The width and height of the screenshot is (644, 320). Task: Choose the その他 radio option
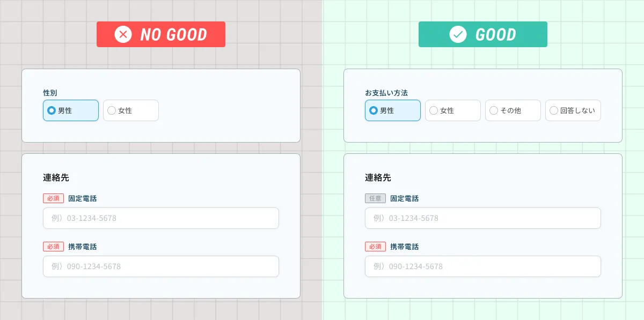click(x=494, y=110)
